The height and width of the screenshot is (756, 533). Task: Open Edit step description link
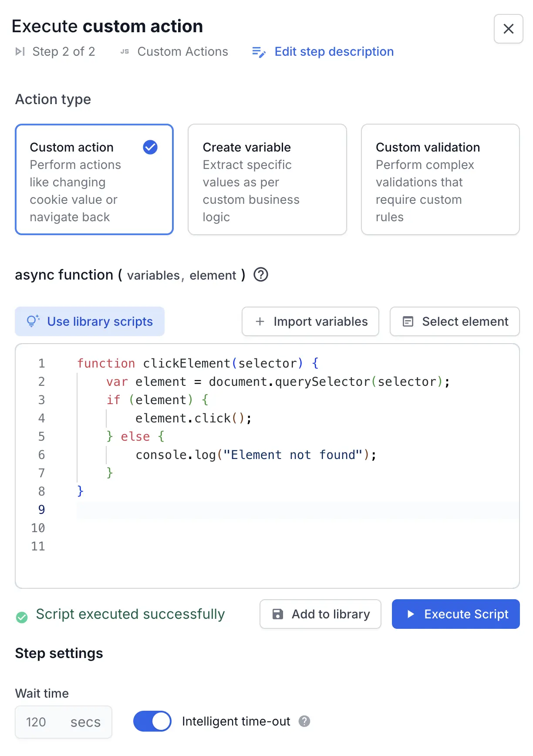[x=334, y=52]
